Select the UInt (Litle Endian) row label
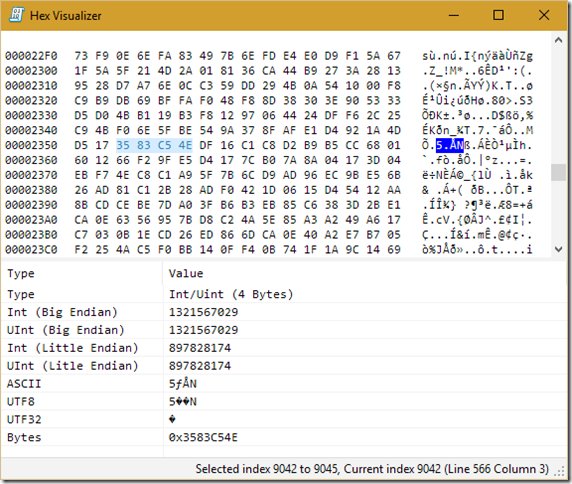Image resolution: width=572 pixels, height=484 pixels. (x=73, y=365)
